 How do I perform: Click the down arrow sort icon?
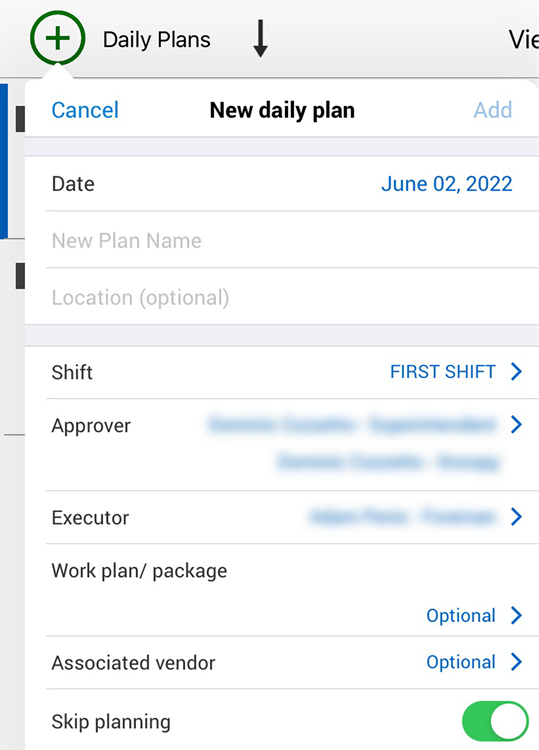[260, 38]
